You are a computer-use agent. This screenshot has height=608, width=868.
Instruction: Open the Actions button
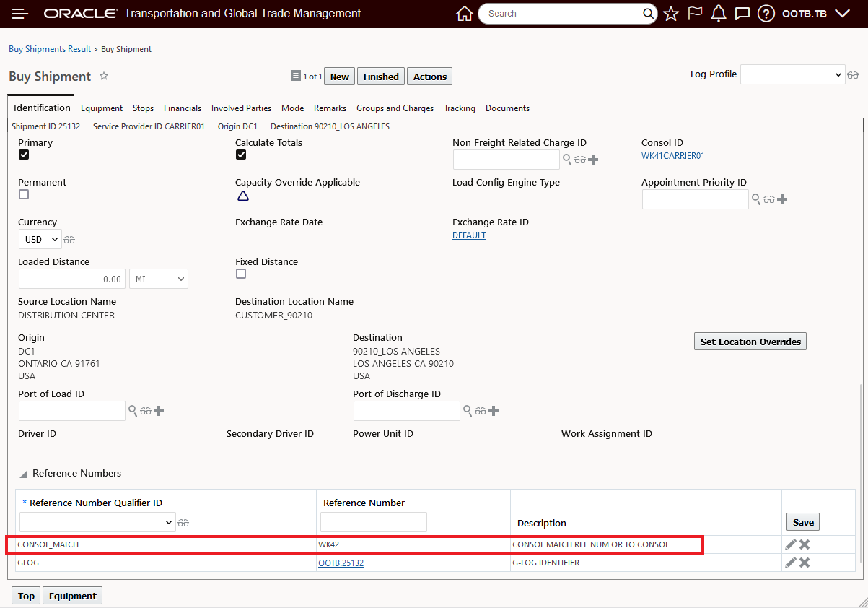[x=430, y=77]
